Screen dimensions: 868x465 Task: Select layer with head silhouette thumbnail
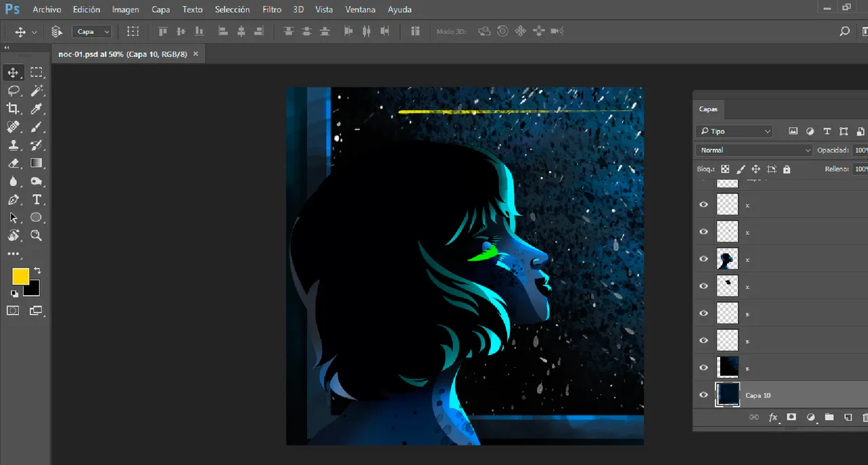click(728, 259)
